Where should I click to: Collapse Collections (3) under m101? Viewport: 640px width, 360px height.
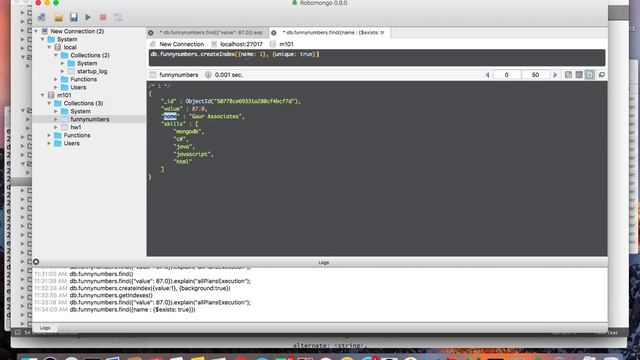[x=50, y=103]
